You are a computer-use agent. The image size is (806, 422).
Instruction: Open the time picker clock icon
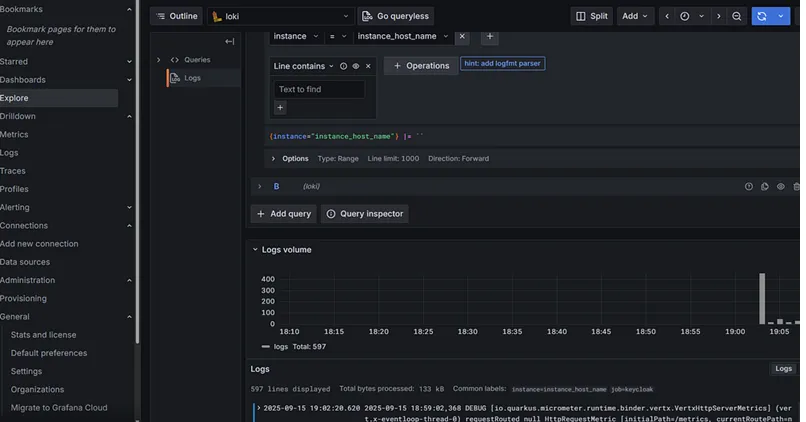coord(685,16)
